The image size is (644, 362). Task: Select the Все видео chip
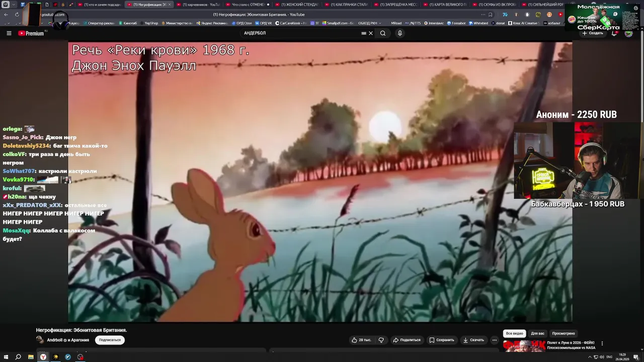coord(514,333)
